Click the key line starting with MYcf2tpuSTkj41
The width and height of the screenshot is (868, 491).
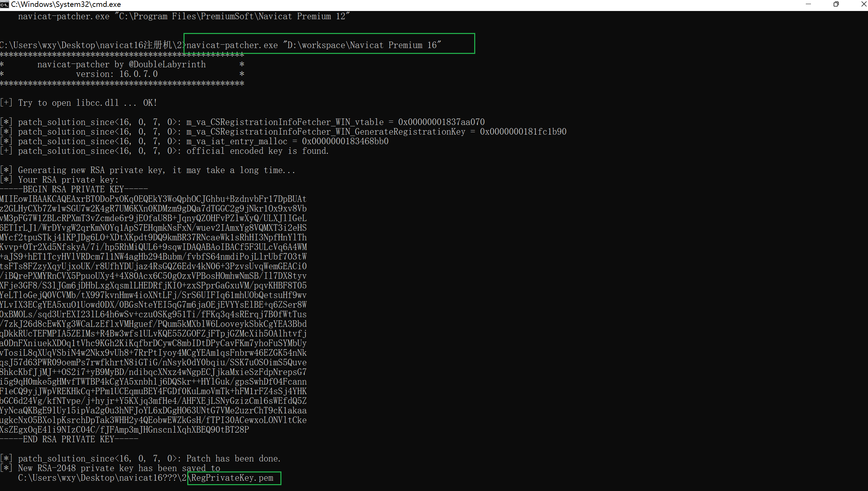click(153, 238)
